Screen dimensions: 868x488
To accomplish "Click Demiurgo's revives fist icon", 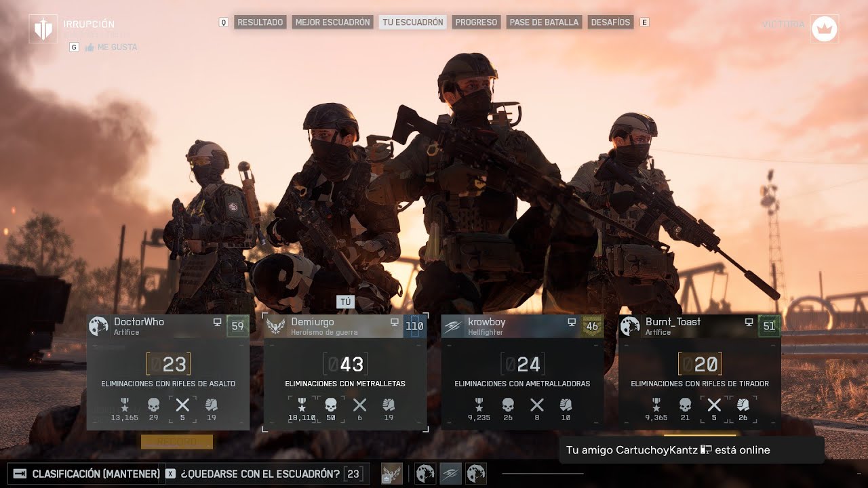I will [389, 405].
